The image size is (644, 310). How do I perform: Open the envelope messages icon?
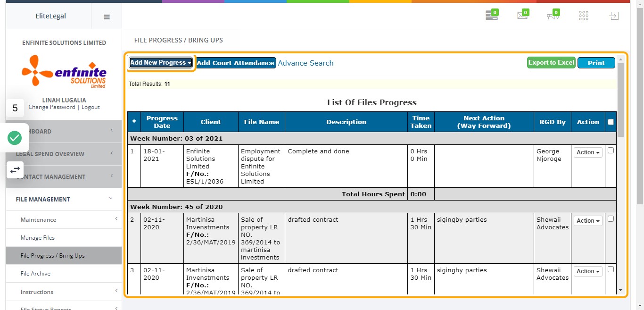(x=522, y=16)
